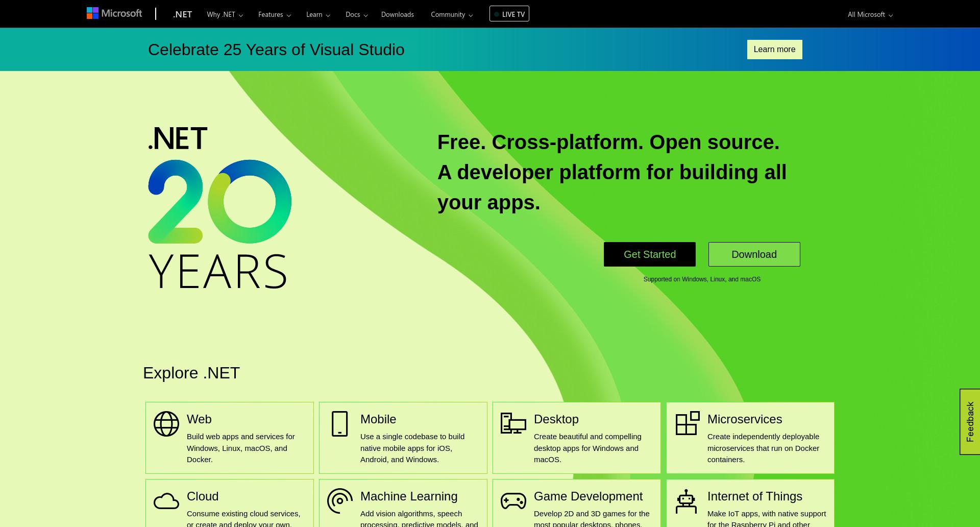Open the Internet of Things heading link
Image resolution: width=980 pixels, height=527 pixels.
pyautogui.click(x=755, y=496)
